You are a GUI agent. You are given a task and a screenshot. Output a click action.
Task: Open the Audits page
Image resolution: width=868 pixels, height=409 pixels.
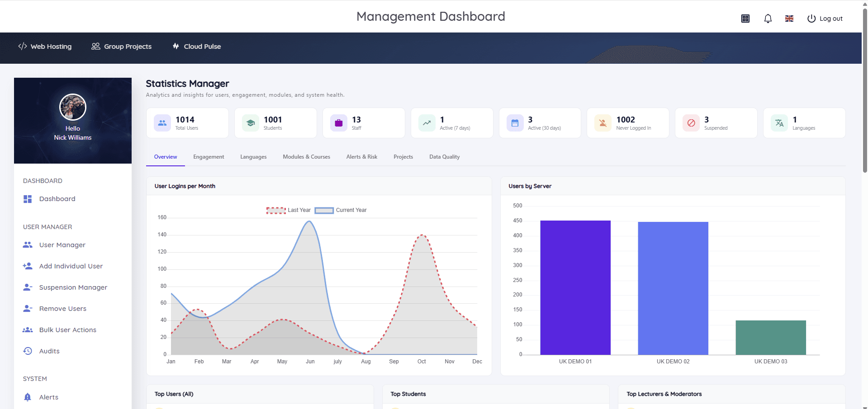point(49,351)
